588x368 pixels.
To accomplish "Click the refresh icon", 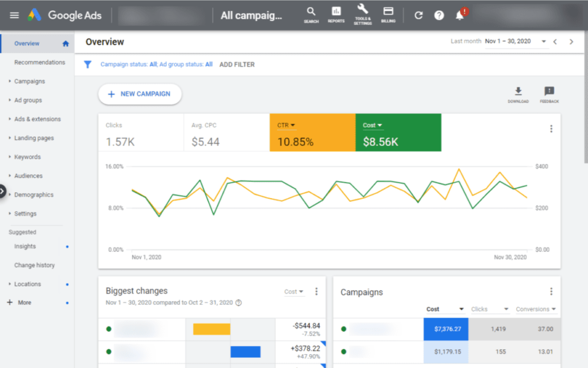I will (419, 15).
